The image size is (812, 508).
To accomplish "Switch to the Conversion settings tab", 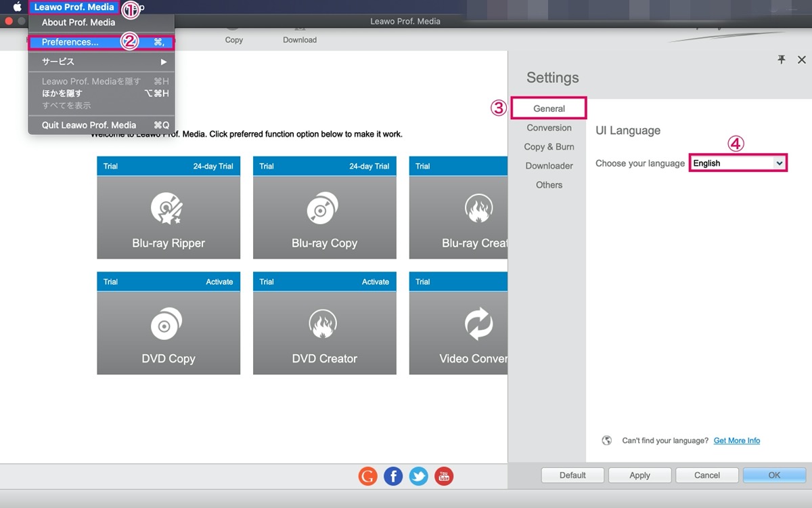I will pos(549,127).
